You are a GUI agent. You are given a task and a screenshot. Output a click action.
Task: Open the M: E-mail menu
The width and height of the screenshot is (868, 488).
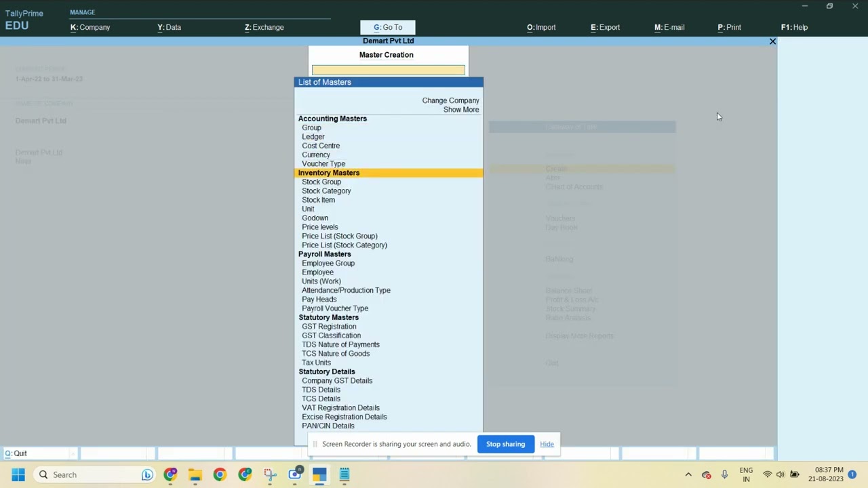669,27
